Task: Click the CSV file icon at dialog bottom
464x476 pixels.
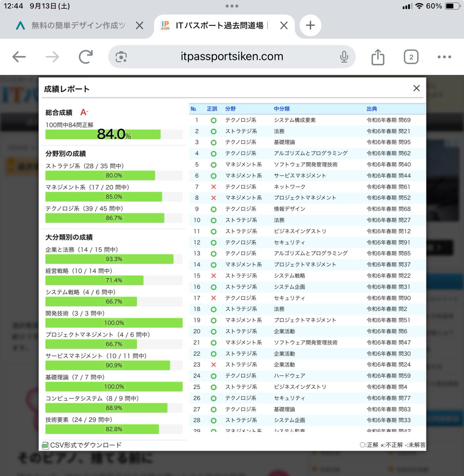Action: [x=45, y=445]
